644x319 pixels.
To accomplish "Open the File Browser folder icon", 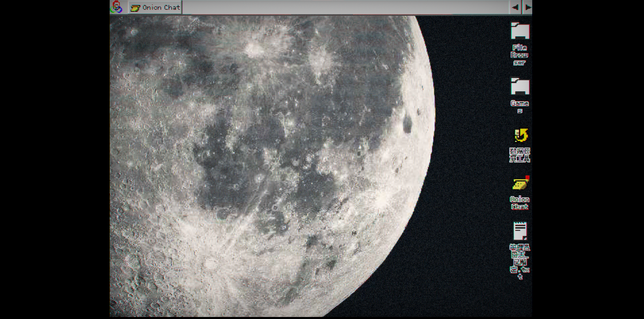I will [520, 31].
